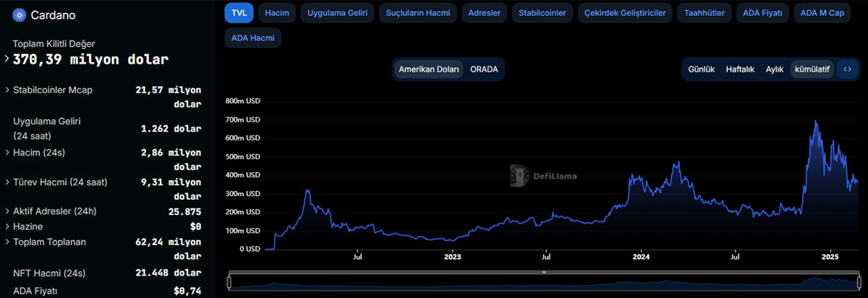Click the Cardano chain logo icon
Image resolution: width=868 pixels, height=298 pixels.
click(20, 14)
